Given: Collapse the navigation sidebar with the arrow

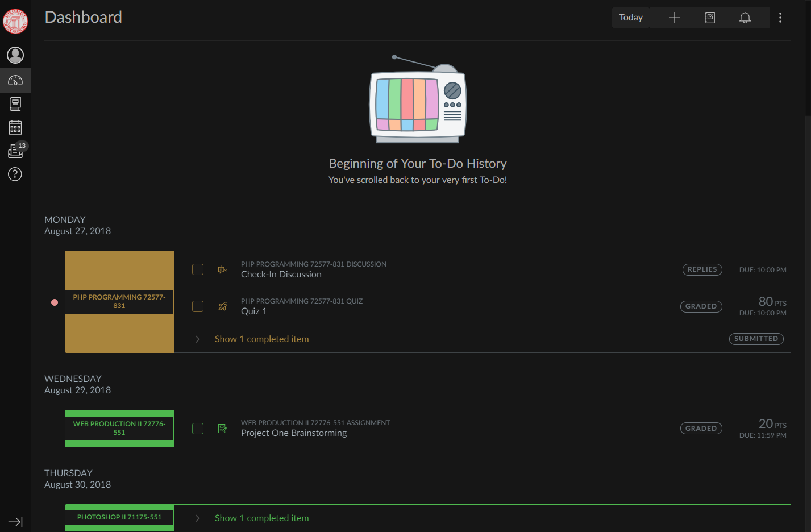Looking at the screenshot, I should pos(15,521).
